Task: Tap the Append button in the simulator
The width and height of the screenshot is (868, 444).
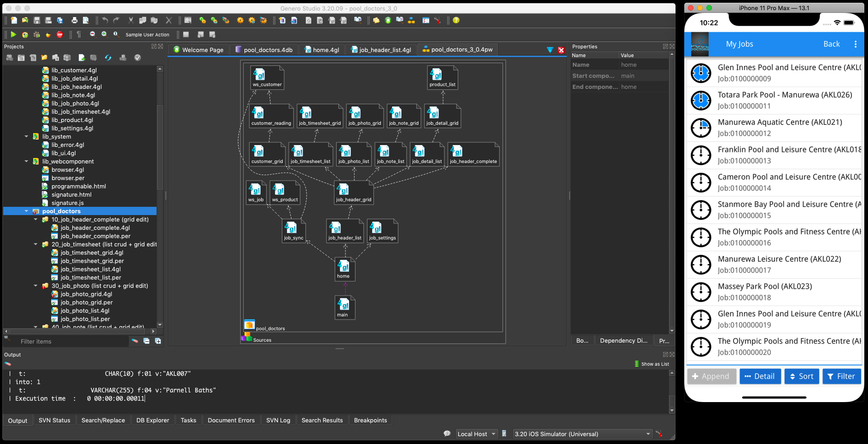Action: pos(711,376)
